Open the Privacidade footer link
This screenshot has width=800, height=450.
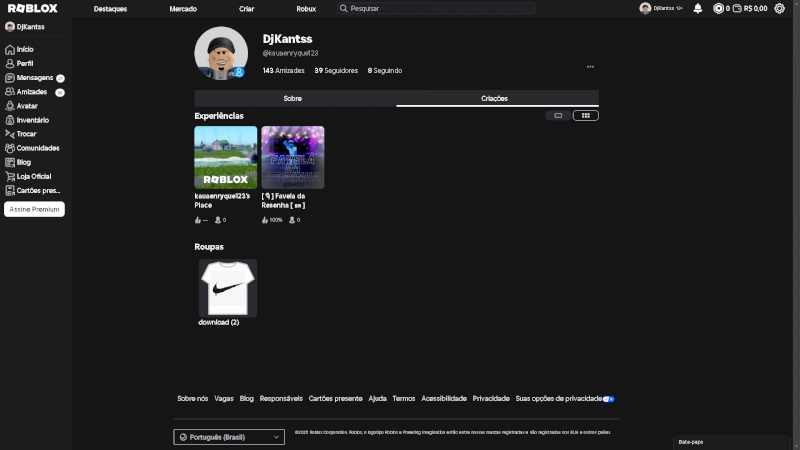(491, 398)
